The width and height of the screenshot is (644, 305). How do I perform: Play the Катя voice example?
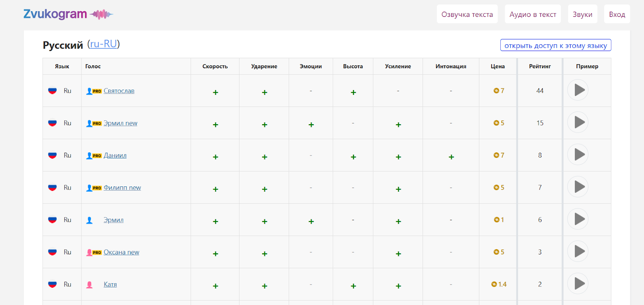click(x=578, y=283)
